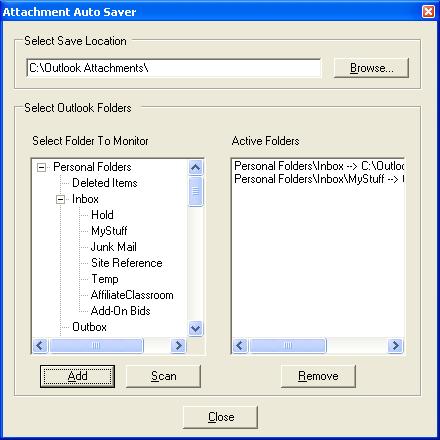
Task: Click the Add button
Action: pos(77,376)
